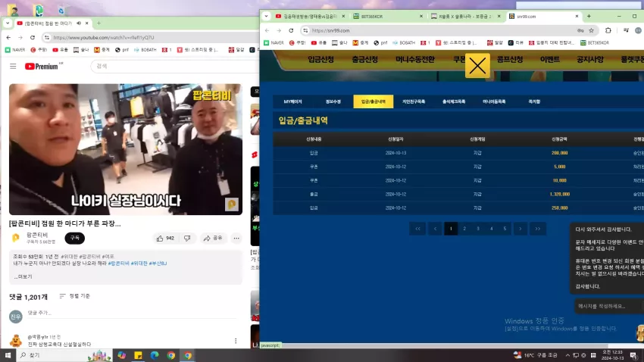644x362 pixels.
Task: Open 이벤트 menu item
Action: point(550,60)
